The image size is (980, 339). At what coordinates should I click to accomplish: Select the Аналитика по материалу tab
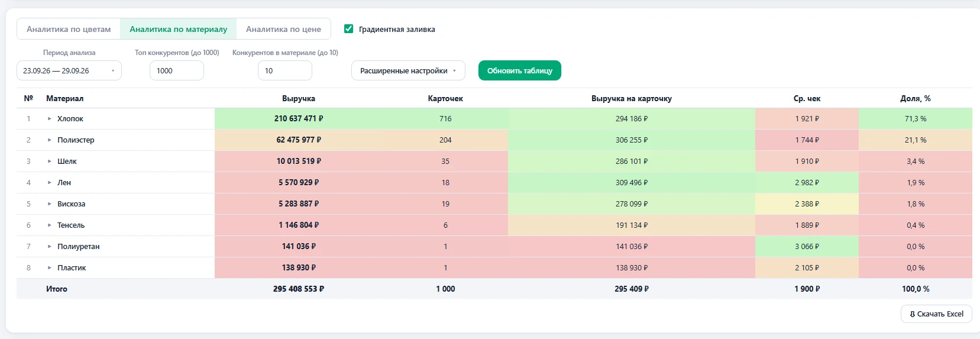click(178, 29)
